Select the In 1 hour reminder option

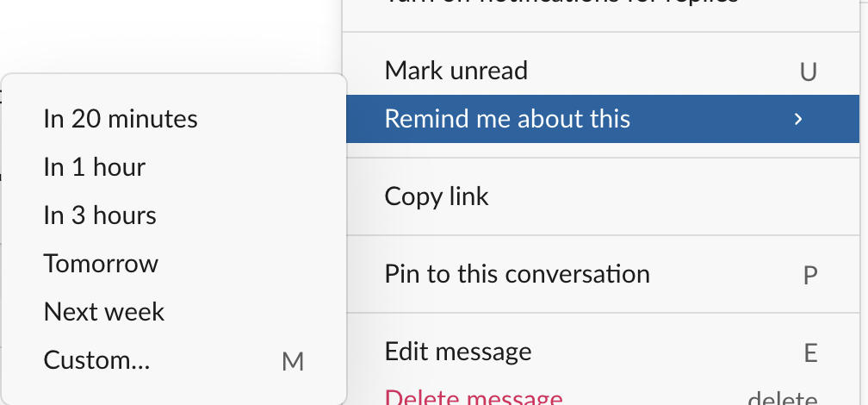coord(95,167)
